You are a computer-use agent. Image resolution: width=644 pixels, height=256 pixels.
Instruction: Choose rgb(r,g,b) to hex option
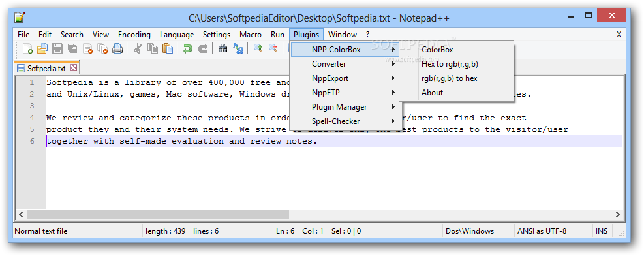coord(456,78)
